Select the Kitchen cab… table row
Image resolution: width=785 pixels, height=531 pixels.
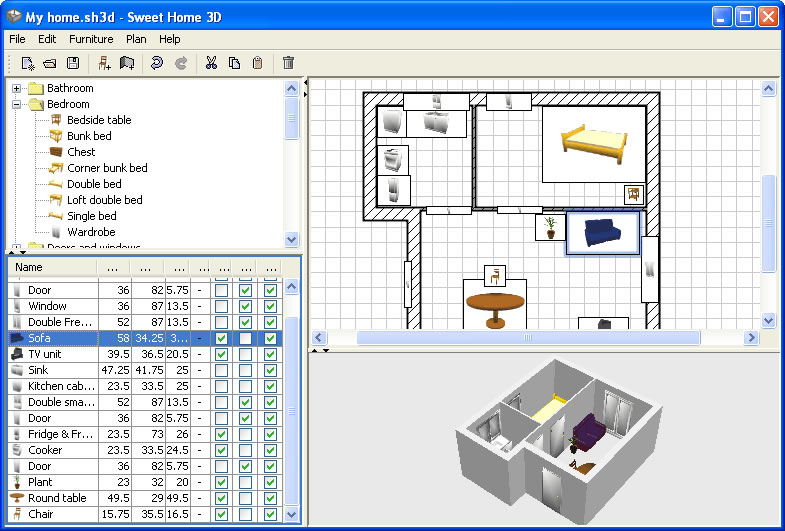point(145,386)
